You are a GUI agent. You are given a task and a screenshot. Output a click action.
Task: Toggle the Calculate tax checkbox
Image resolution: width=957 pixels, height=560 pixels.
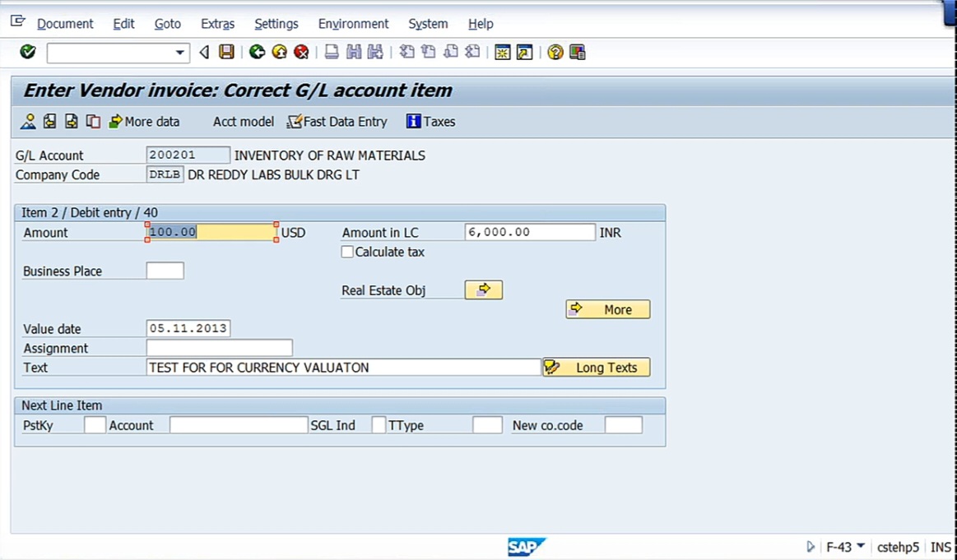click(x=347, y=252)
